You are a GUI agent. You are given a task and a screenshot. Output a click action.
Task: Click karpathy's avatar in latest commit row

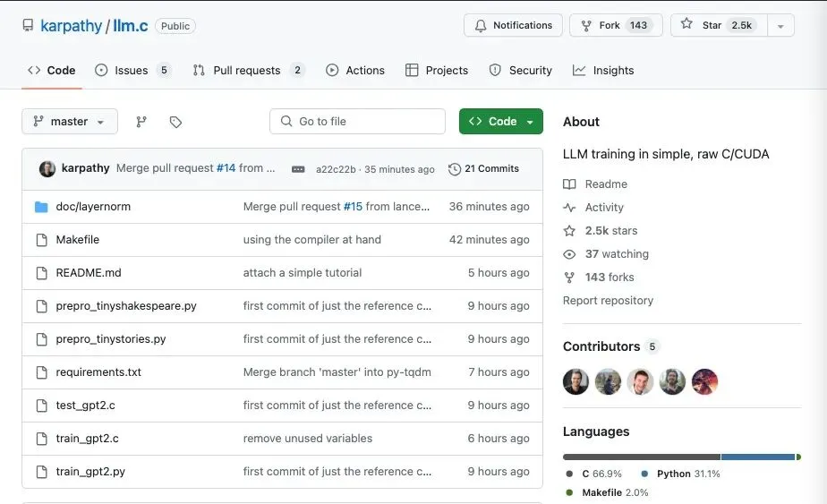[47, 168]
